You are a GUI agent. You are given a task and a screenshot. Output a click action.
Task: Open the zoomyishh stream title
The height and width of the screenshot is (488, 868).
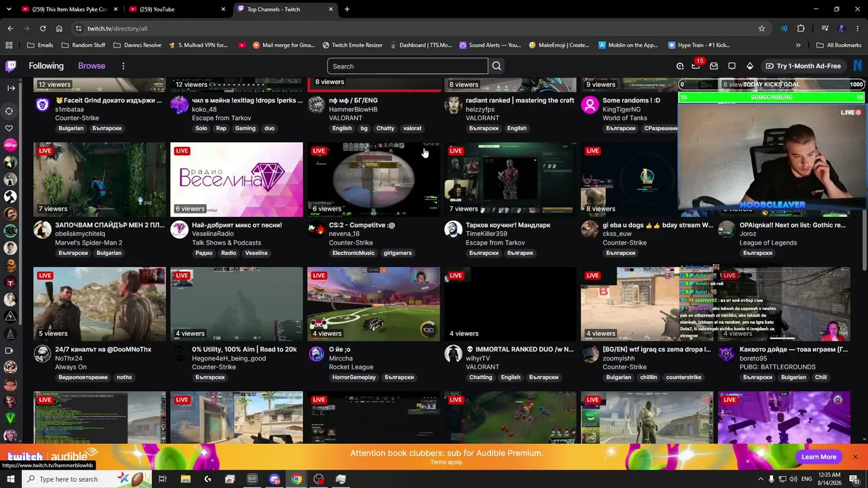click(x=656, y=350)
